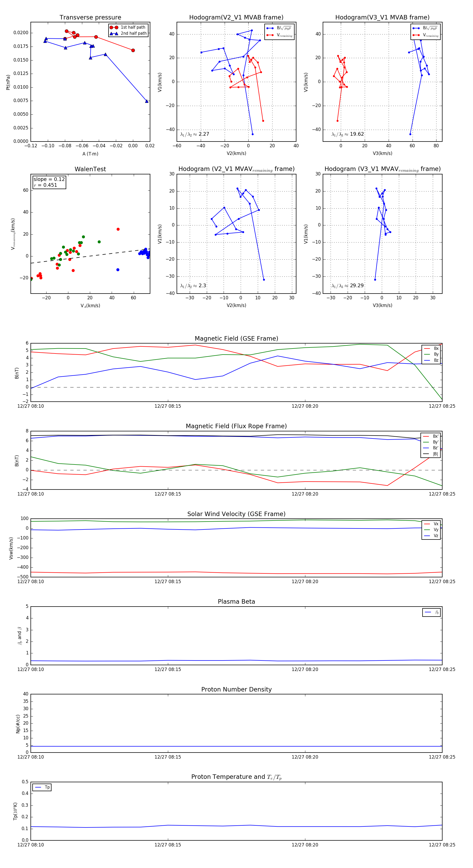Click the "Proton Number Density" panel title
Image resolution: width=473 pixels, height=868 pixels.
[236, 689]
